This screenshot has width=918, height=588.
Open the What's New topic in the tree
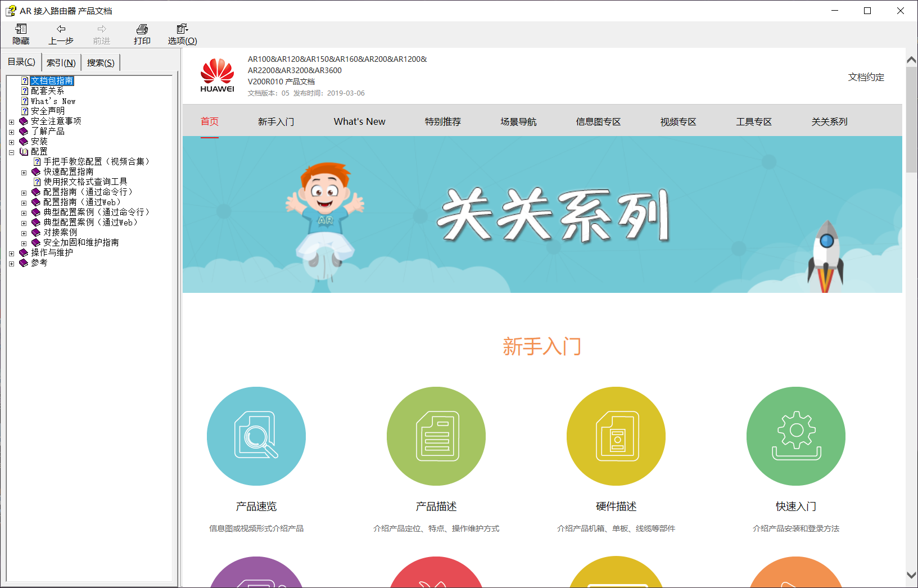(x=53, y=101)
